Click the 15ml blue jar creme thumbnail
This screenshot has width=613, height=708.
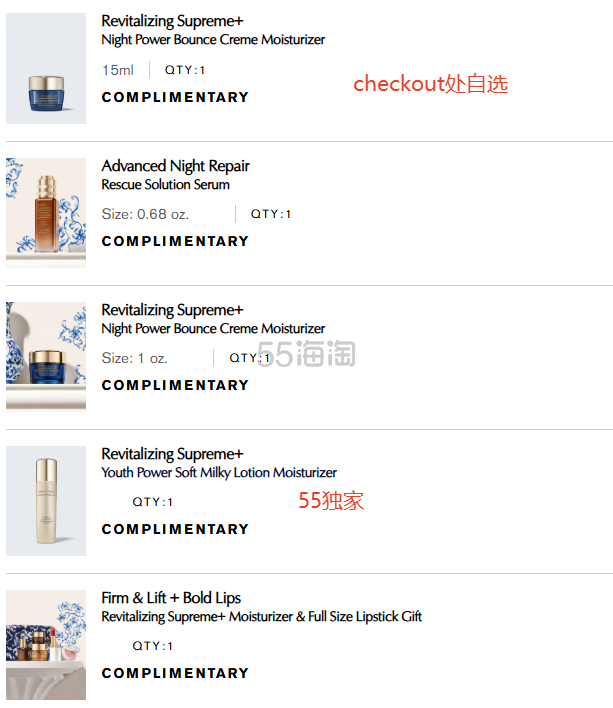click(x=46, y=68)
